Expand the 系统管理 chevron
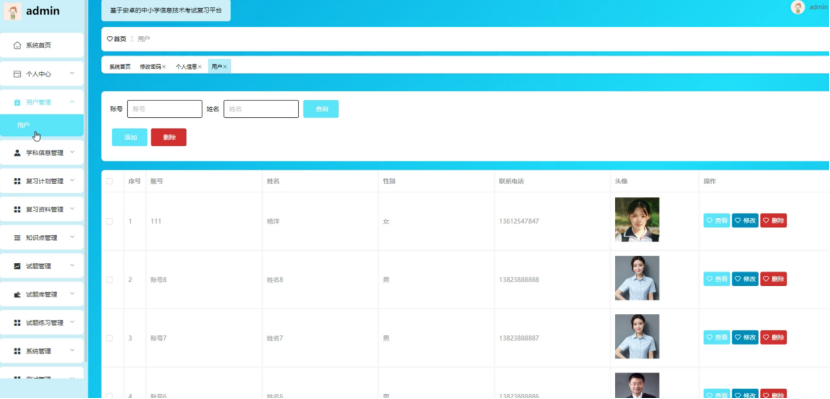This screenshot has height=399, width=830. (x=73, y=350)
